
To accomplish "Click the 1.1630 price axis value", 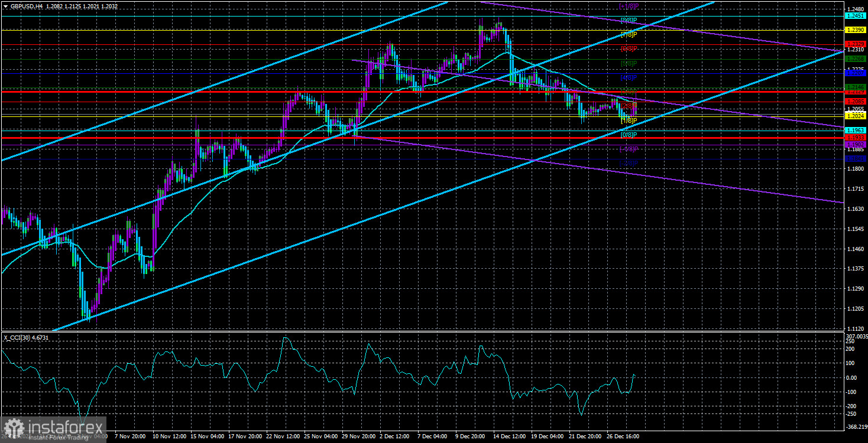I will [x=856, y=209].
